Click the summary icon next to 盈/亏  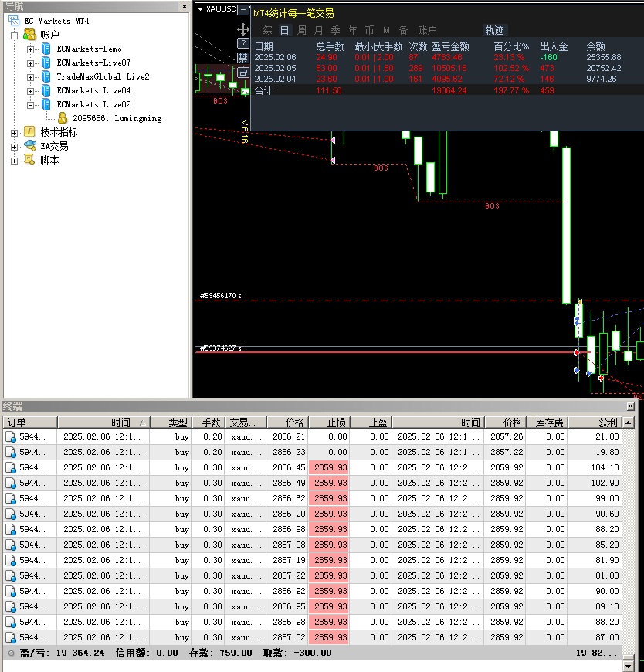point(11,653)
